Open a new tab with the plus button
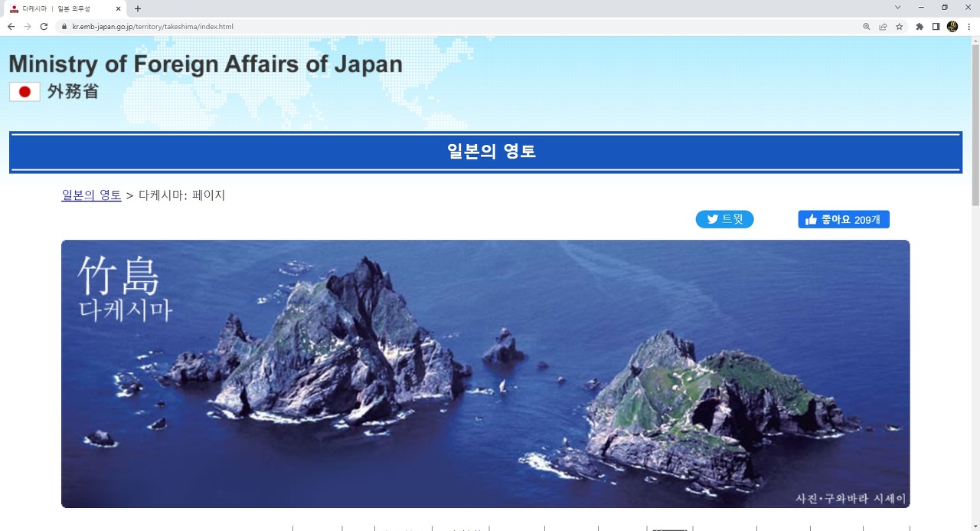Screen dimensions: 980x531 click(x=138, y=8)
